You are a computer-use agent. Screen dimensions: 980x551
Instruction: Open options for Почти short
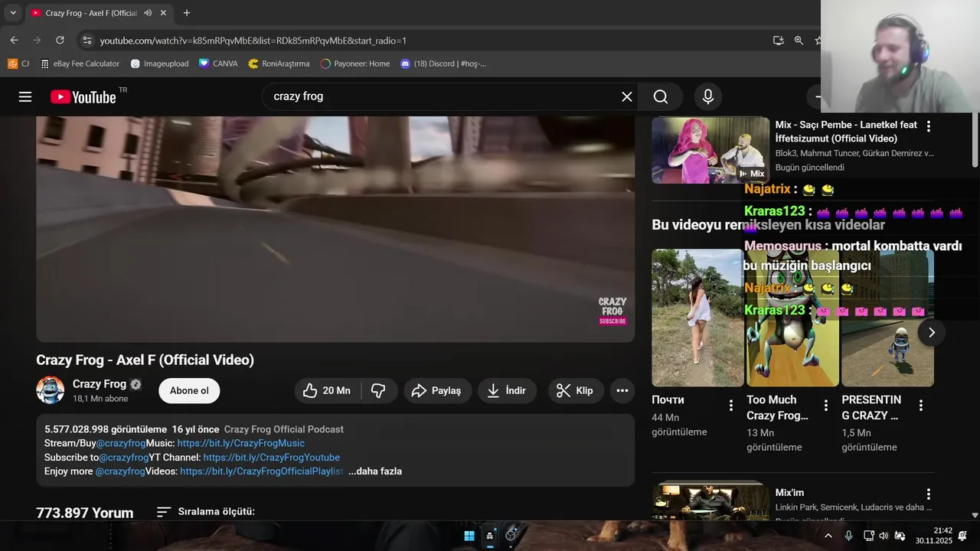click(x=731, y=406)
